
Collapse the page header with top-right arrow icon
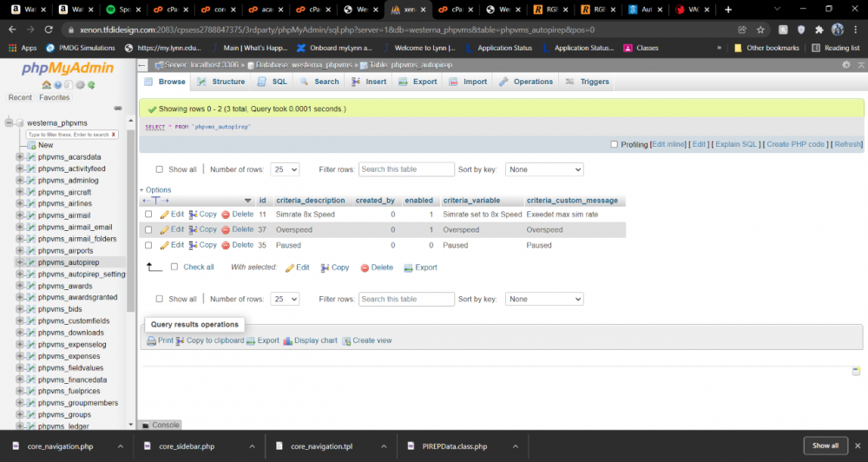tap(861, 65)
